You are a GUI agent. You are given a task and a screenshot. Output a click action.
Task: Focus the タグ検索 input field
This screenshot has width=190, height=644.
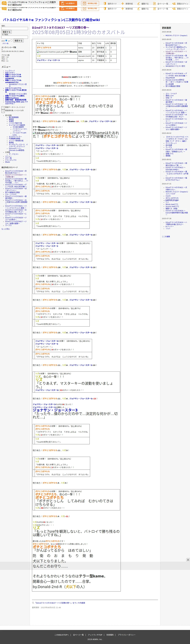click(x=15, y=37)
